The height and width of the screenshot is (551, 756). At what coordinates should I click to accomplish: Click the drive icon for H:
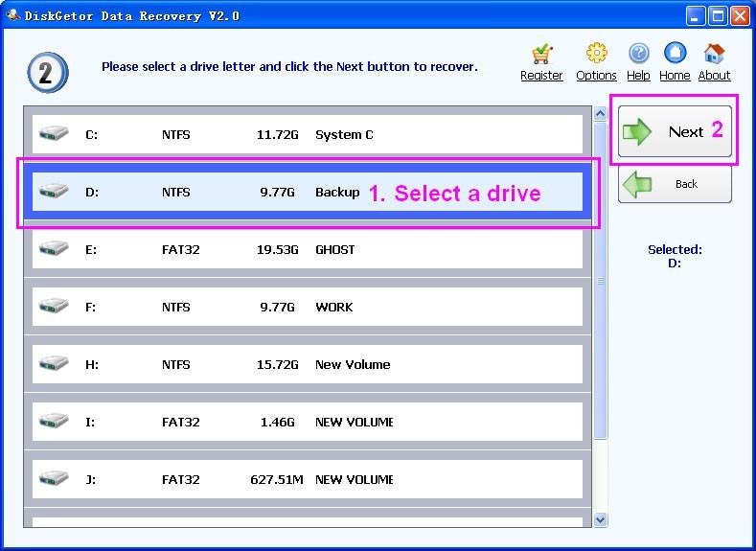click(54, 362)
